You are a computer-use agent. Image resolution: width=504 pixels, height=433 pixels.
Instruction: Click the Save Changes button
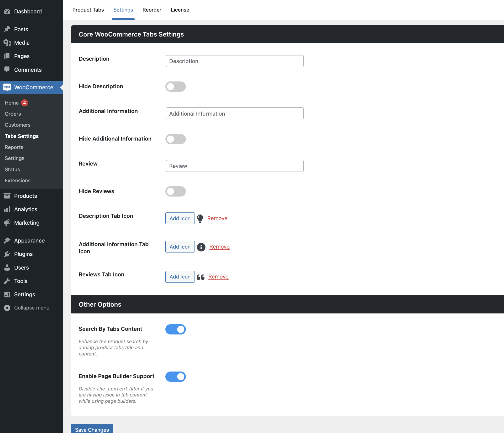(92, 429)
